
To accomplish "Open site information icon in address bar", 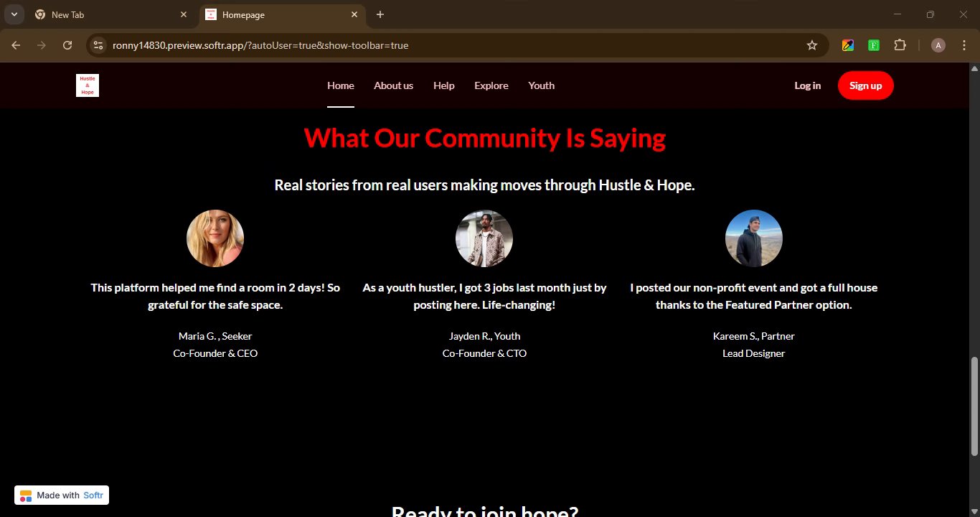I will point(98,45).
